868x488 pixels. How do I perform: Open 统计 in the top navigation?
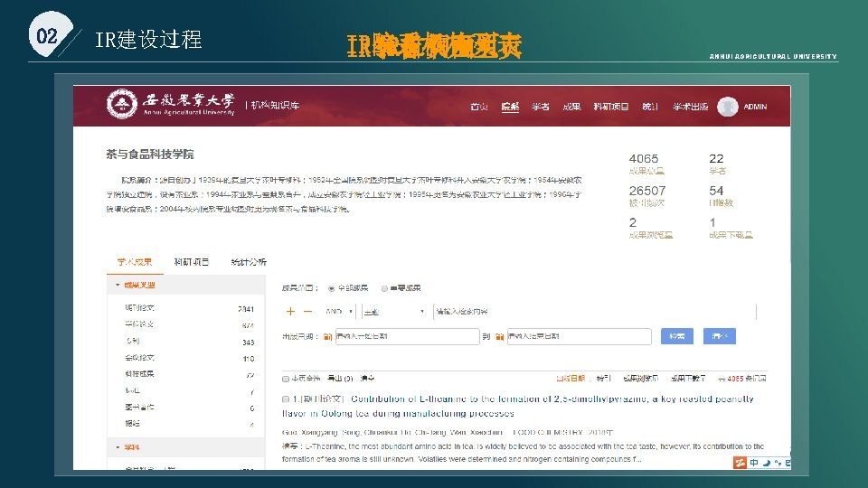tap(650, 107)
